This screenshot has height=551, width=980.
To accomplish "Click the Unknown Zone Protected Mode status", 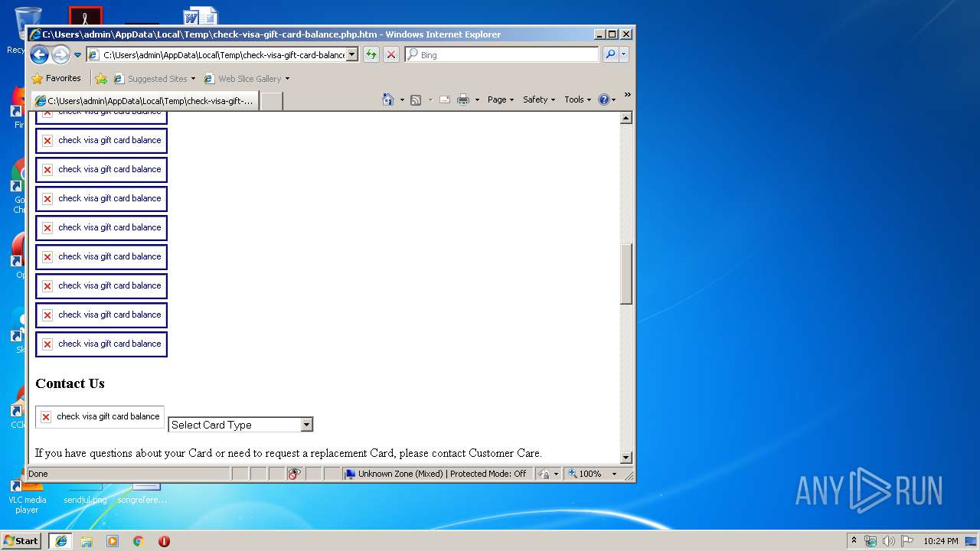I will [x=436, y=474].
